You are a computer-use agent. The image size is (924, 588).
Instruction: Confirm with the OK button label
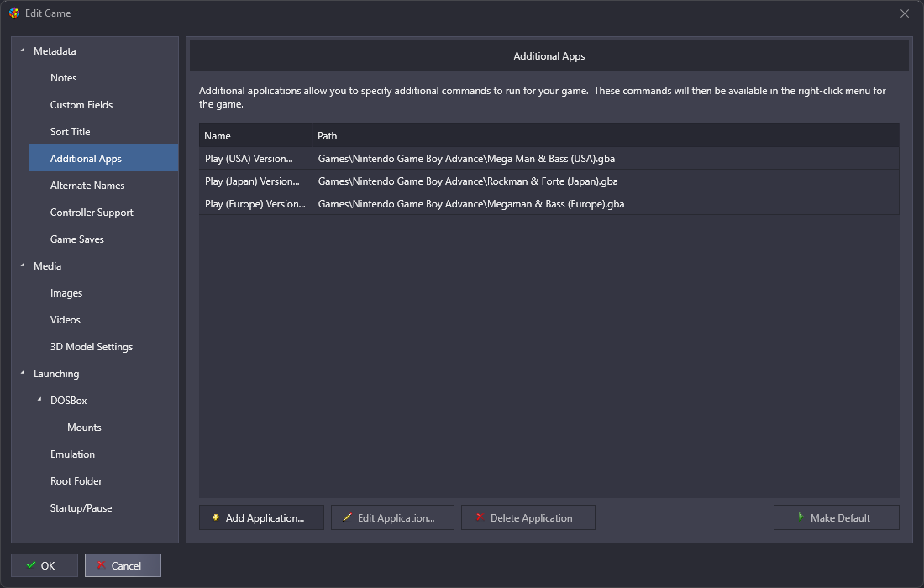[x=48, y=565]
